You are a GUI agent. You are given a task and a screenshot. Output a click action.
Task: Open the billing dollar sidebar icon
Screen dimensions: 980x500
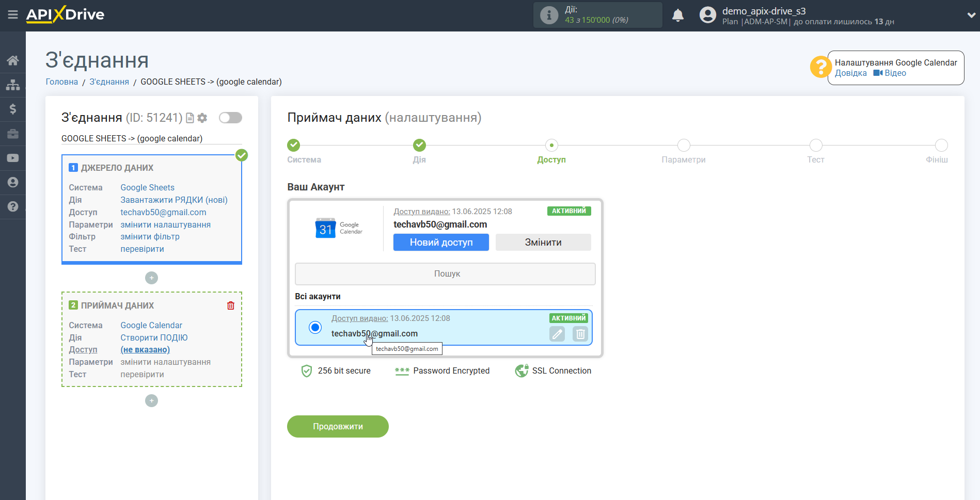(13, 109)
